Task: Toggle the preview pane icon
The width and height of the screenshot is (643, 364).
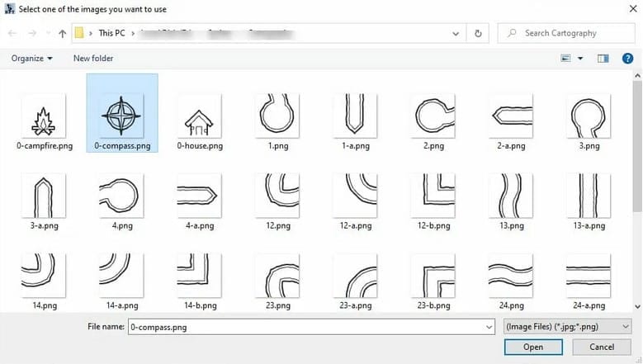Action: pyautogui.click(x=603, y=59)
